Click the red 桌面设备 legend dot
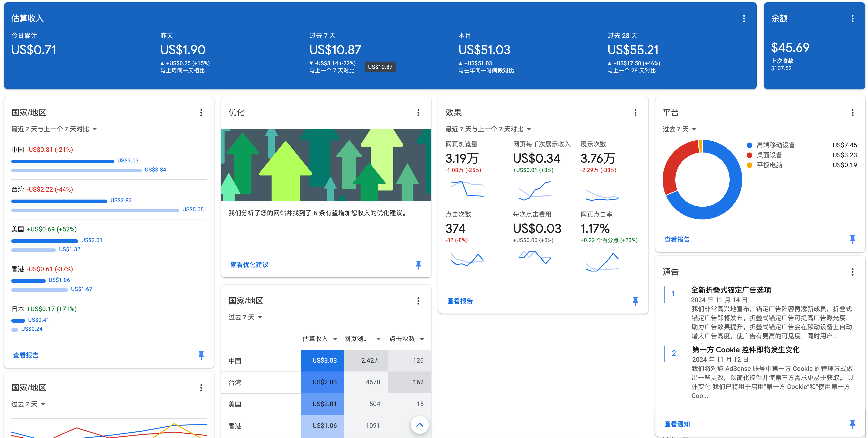The width and height of the screenshot is (868, 438). 749,155
